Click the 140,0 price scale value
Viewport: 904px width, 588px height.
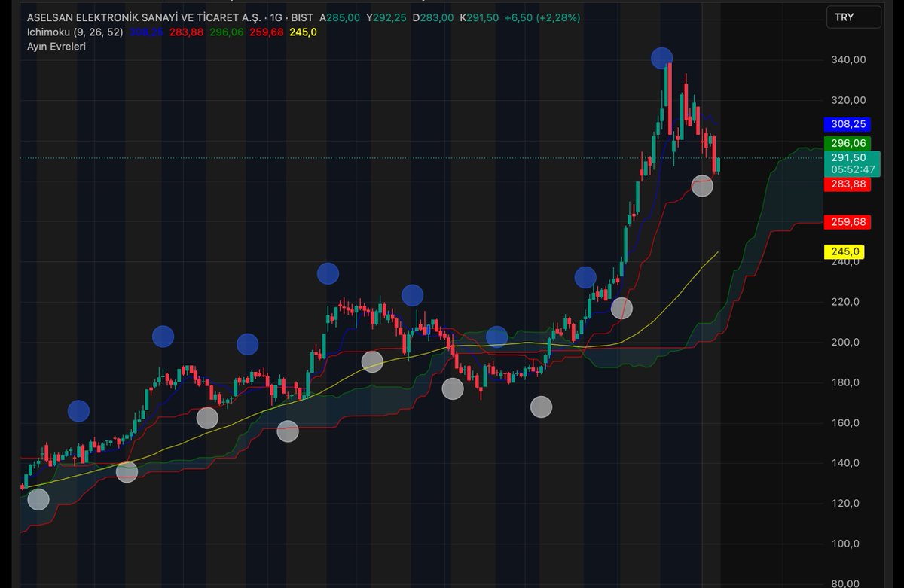pyautogui.click(x=845, y=463)
